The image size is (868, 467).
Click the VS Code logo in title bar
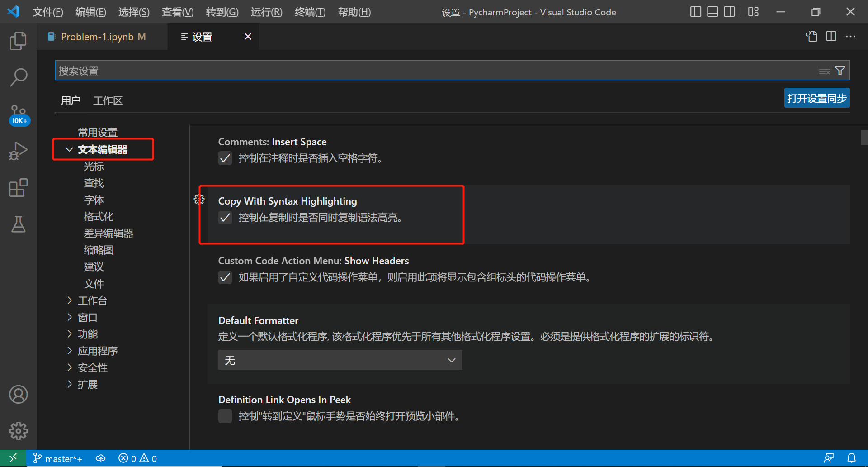14,12
